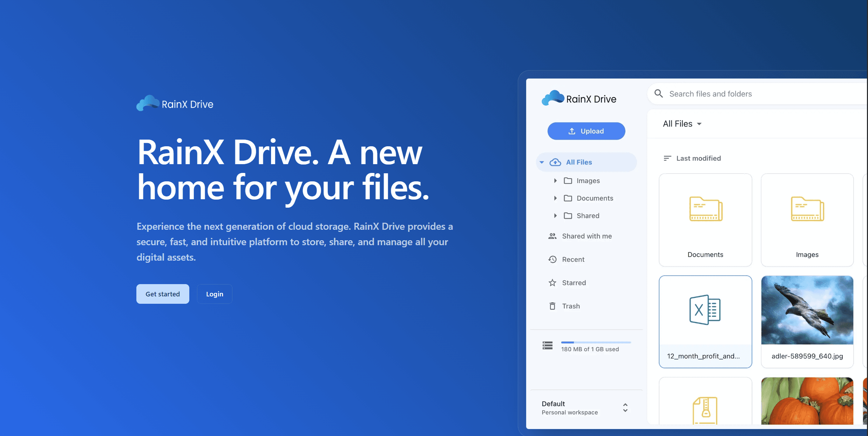
Task: Click the RainX Drive cloud logo in sidebar
Action: 553,98
